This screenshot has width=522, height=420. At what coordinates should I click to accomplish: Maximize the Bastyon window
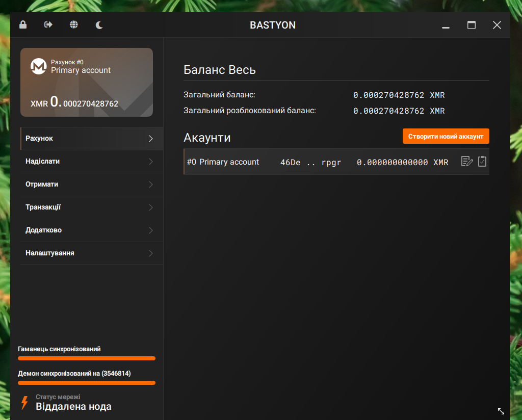coord(472,25)
